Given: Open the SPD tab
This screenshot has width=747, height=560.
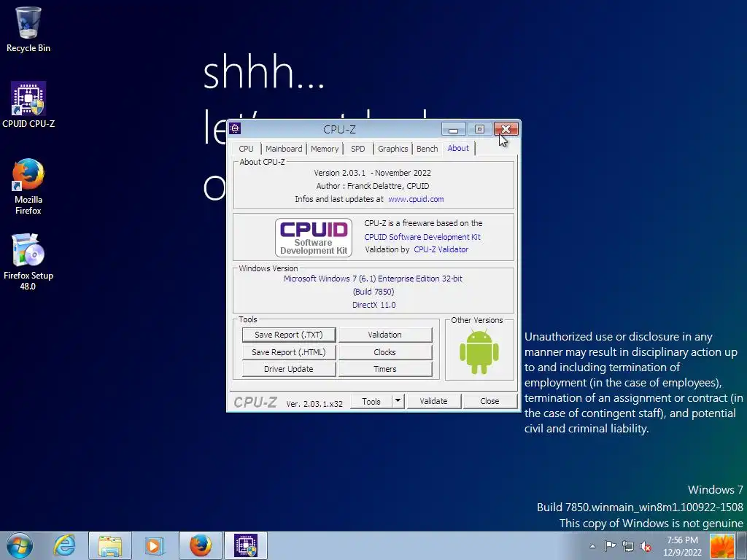Looking at the screenshot, I should click(x=357, y=149).
